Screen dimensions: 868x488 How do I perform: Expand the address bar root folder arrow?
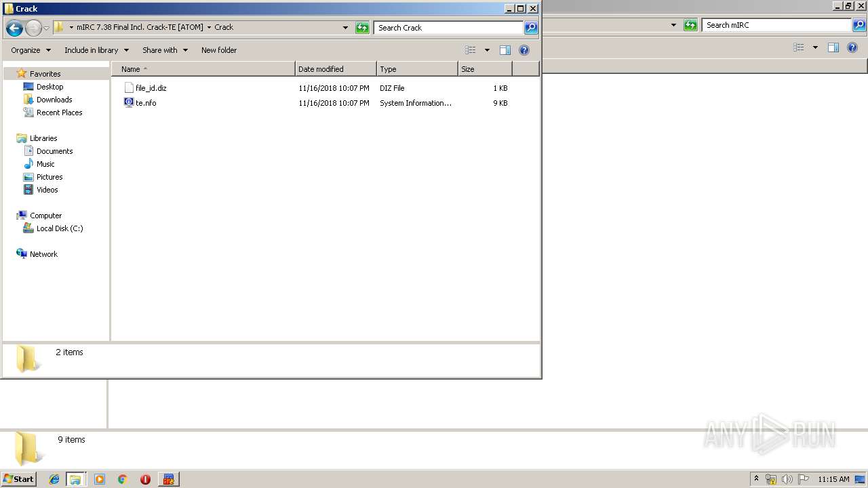(x=71, y=28)
